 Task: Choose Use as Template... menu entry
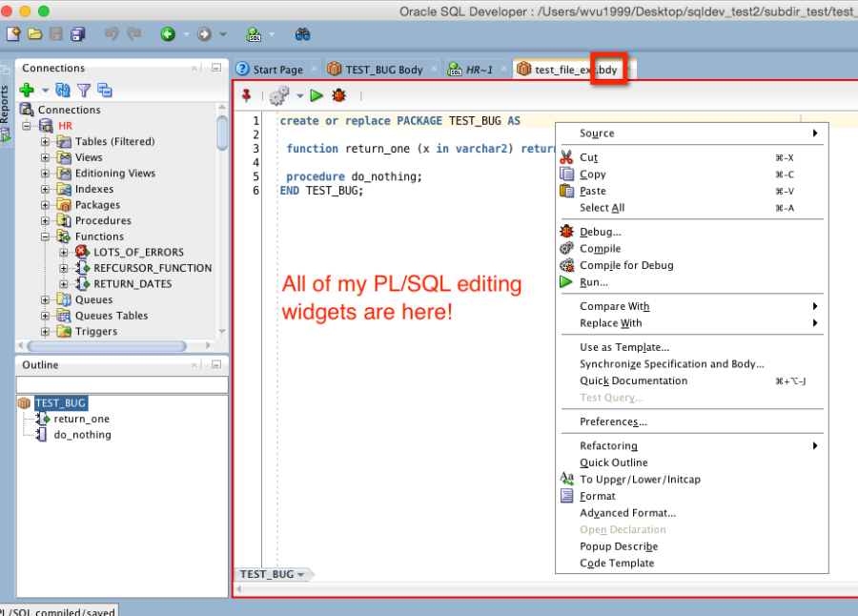[x=692, y=347]
